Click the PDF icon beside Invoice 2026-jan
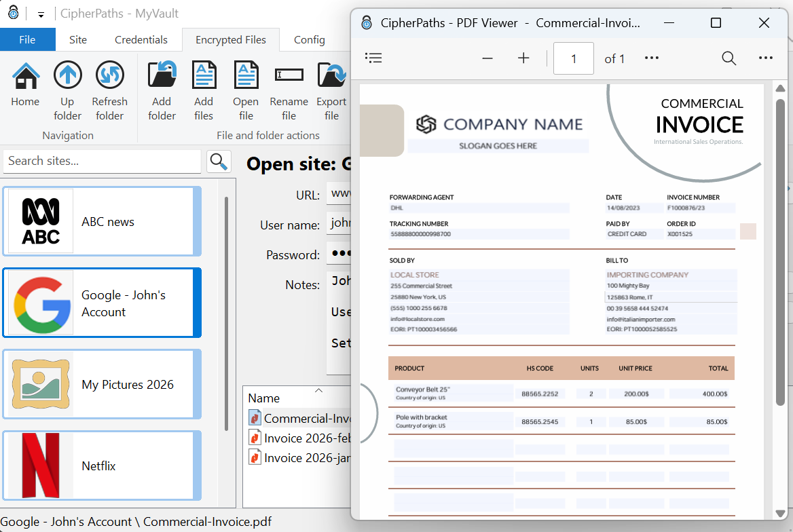The height and width of the screenshot is (532, 793). pos(255,457)
